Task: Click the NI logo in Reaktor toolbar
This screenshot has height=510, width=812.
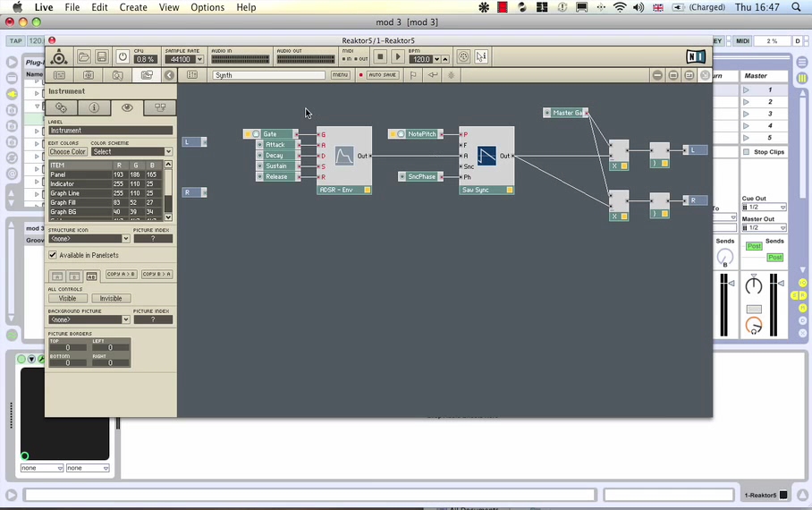Action: 696,56
